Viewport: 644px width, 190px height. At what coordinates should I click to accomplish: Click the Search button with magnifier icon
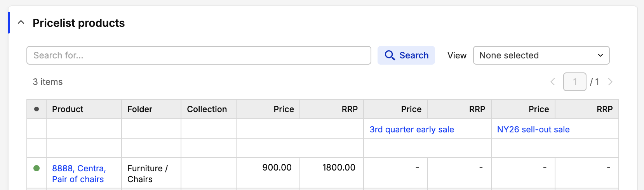[x=406, y=55]
